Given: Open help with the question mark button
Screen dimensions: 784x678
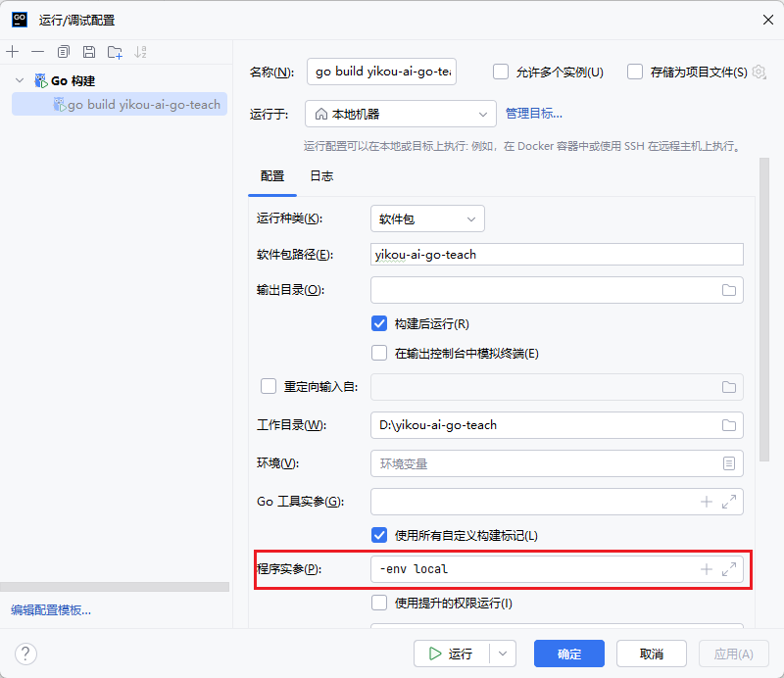Looking at the screenshot, I should [25, 654].
